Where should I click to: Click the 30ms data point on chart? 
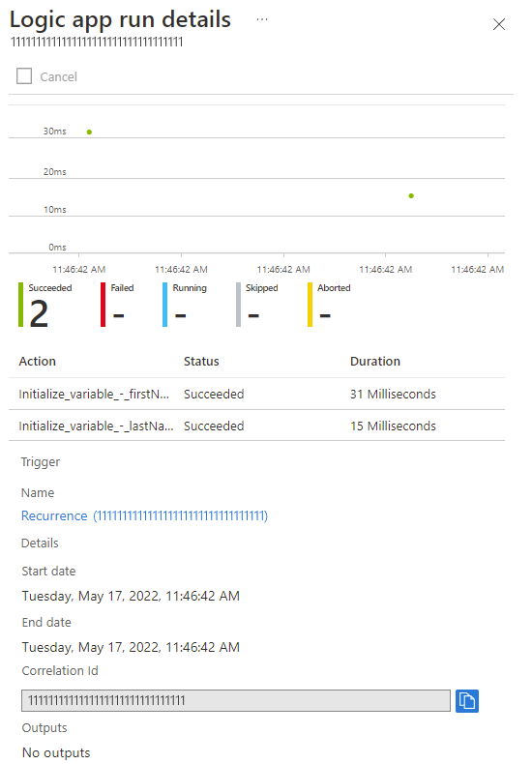[89, 132]
